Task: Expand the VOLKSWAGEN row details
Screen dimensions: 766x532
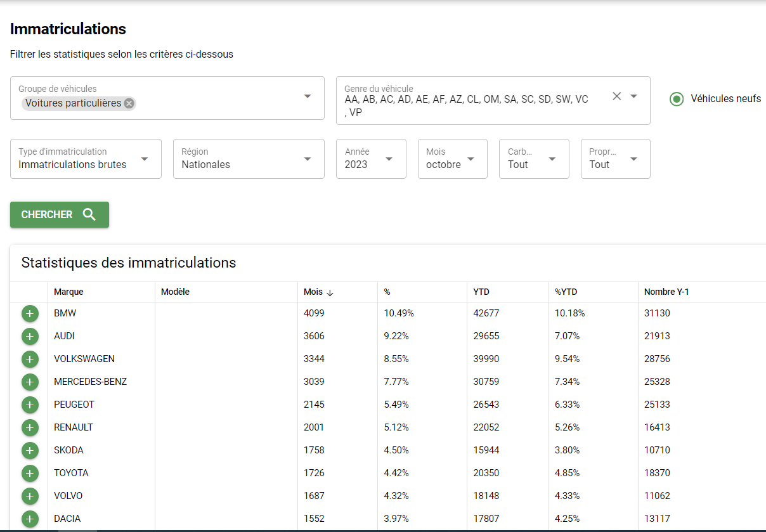Action: point(30,360)
